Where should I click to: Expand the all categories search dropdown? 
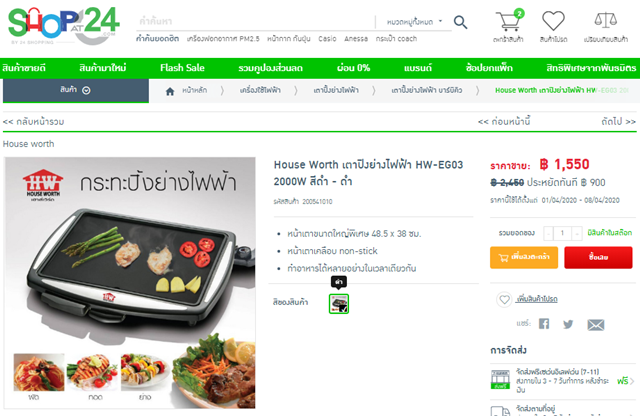click(414, 22)
